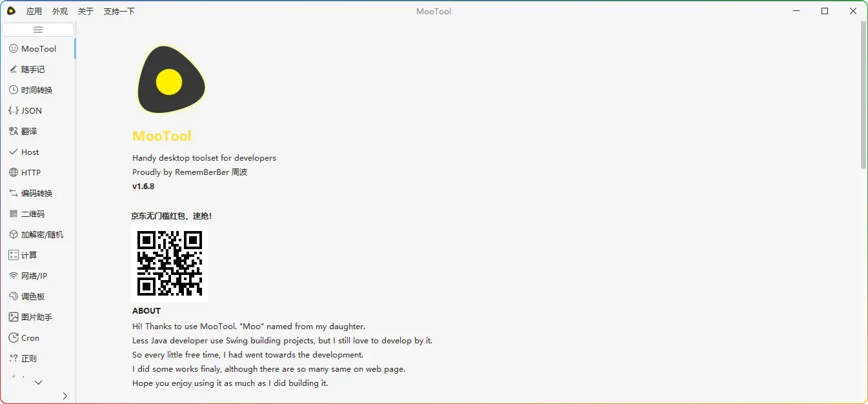
Task: Select the 图片助手 image helper icon
Action: pyautogui.click(x=14, y=317)
